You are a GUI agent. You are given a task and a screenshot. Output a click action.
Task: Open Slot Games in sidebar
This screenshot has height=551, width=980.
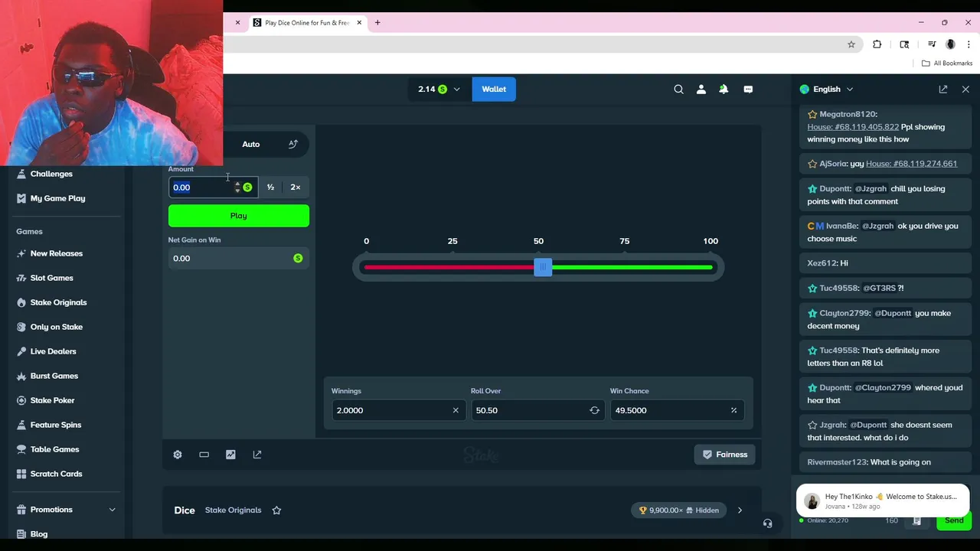click(51, 278)
